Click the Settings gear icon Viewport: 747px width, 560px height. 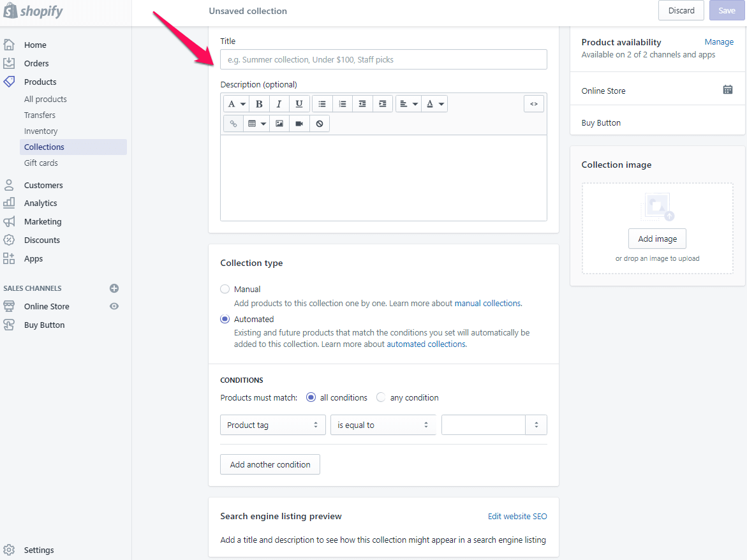(9, 550)
